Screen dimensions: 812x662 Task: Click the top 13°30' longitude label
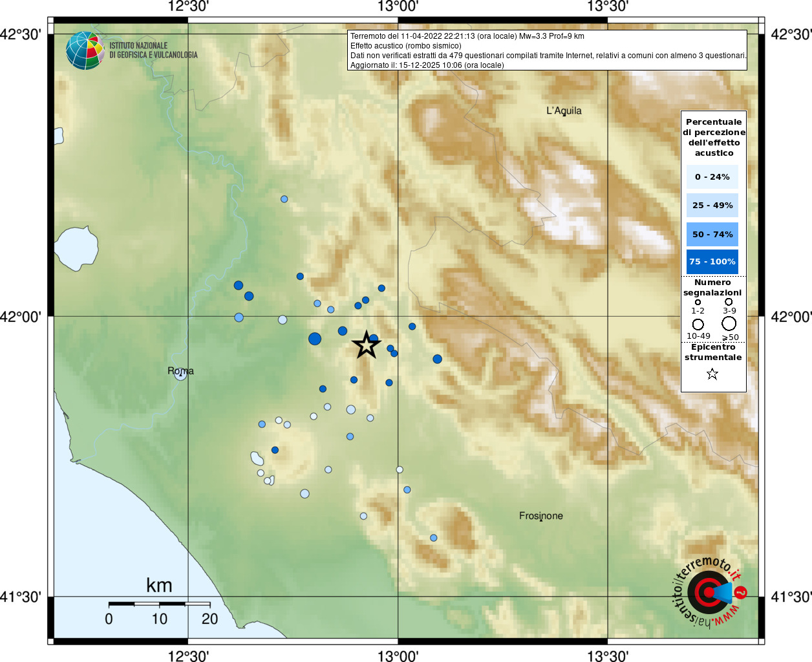point(608,6)
